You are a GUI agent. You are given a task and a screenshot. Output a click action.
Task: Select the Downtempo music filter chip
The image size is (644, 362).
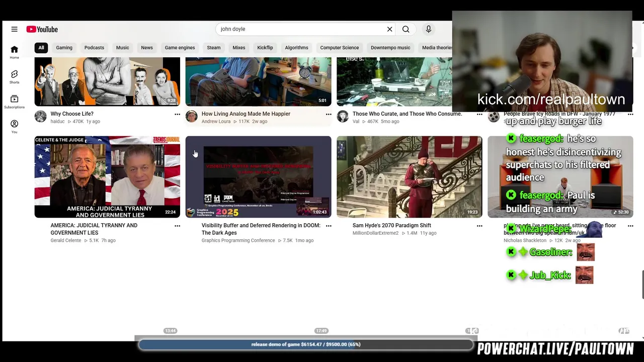(390, 48)
